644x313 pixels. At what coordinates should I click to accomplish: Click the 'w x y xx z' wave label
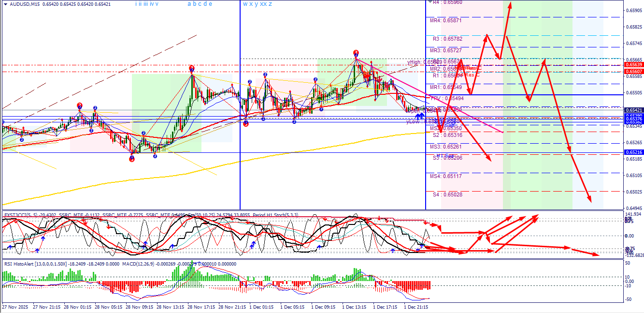[257, 4]
